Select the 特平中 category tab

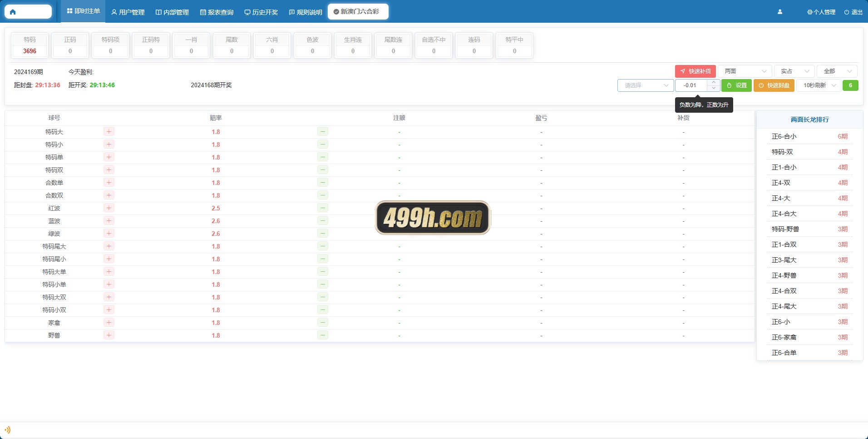(x=514, y=45)
